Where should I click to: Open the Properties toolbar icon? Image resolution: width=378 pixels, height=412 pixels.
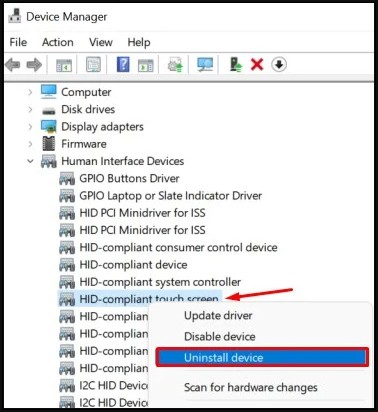click(93, 64)
